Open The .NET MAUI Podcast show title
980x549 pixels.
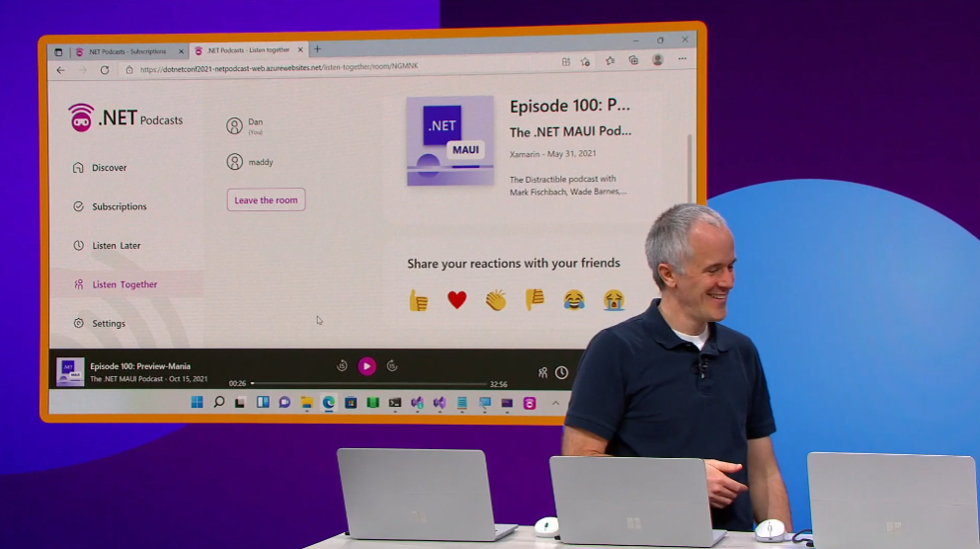point(570,131)
